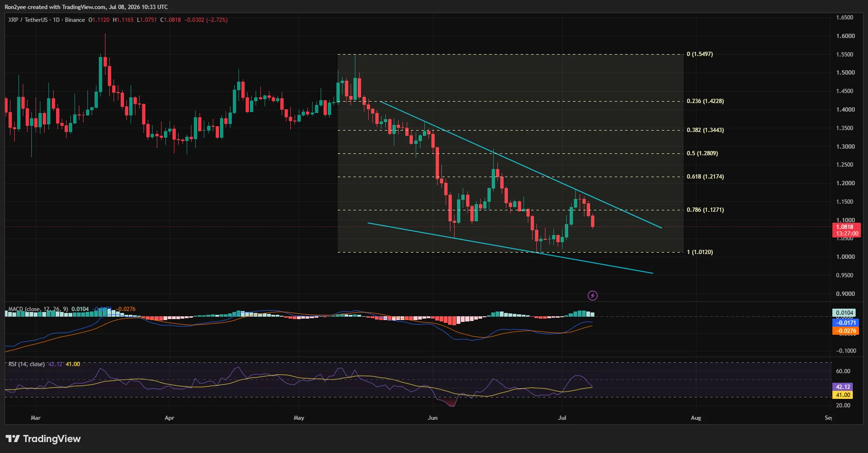
Task: Click the Jul label on time axis
Action: 562,418
